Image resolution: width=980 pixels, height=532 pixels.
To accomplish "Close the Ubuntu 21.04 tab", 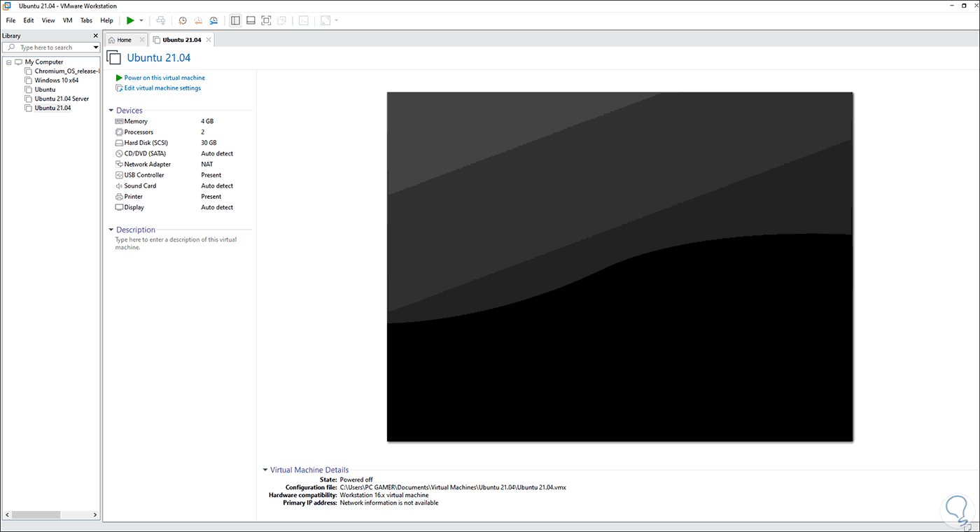I will (x=209, y=40).
